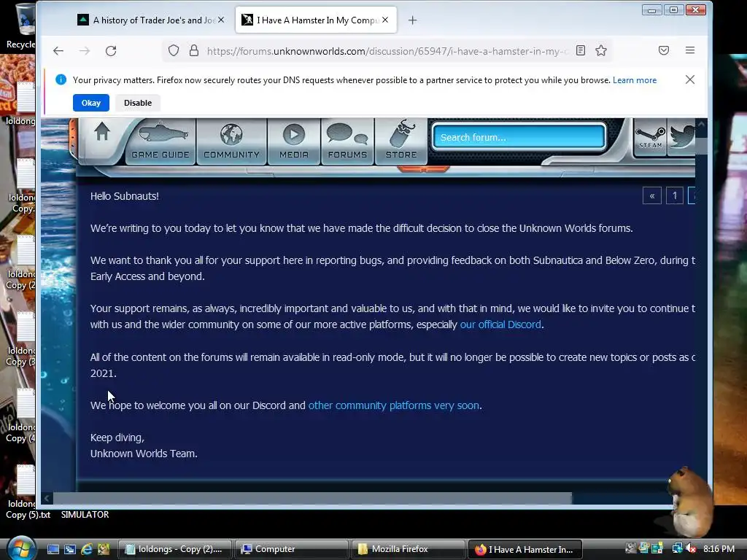Click the muted volume tray icon
Viewport: 747px width, 560px height.
point(691,549)
